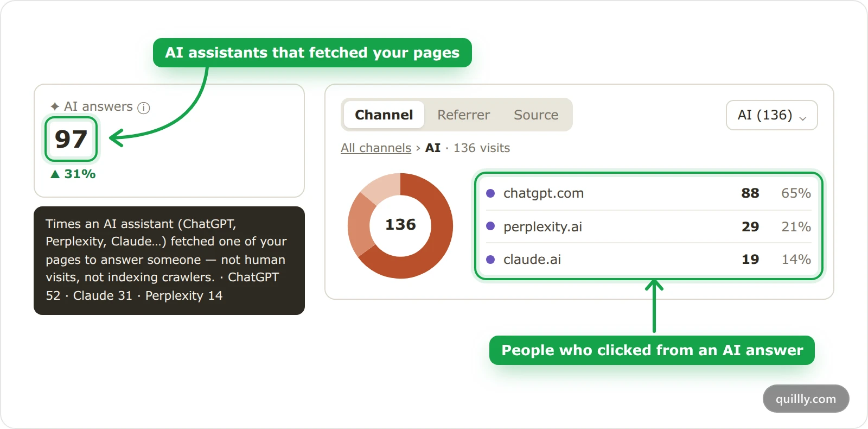Switch to the Referrer tab
Image resolution: width=868 pixels, height=429 pixels.
tap(463, 115)
